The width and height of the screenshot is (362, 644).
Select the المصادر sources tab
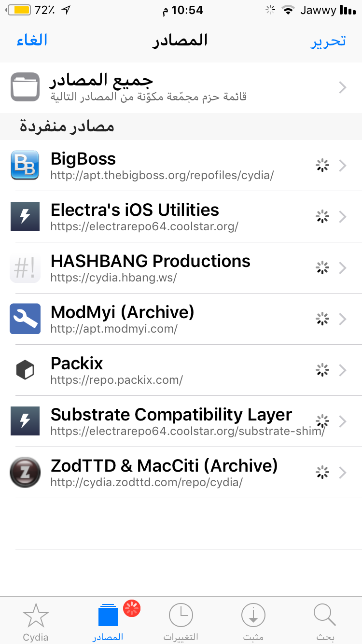click(108, 622)
